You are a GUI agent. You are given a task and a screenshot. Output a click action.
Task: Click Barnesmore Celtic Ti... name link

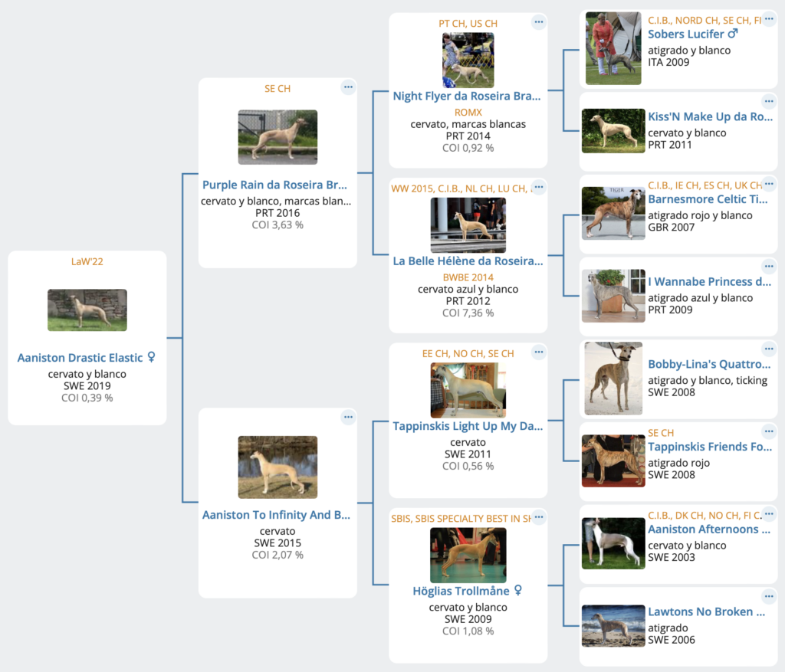click(708, 199)
